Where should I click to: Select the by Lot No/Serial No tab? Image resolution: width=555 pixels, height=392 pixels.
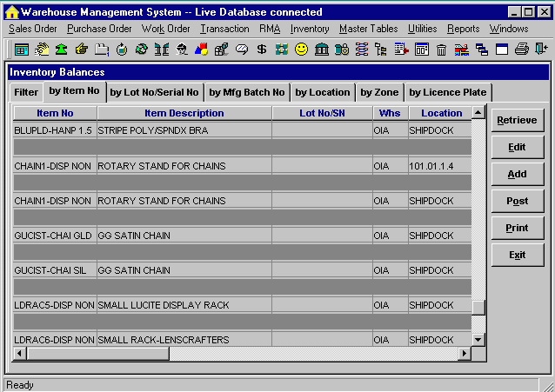154,92
